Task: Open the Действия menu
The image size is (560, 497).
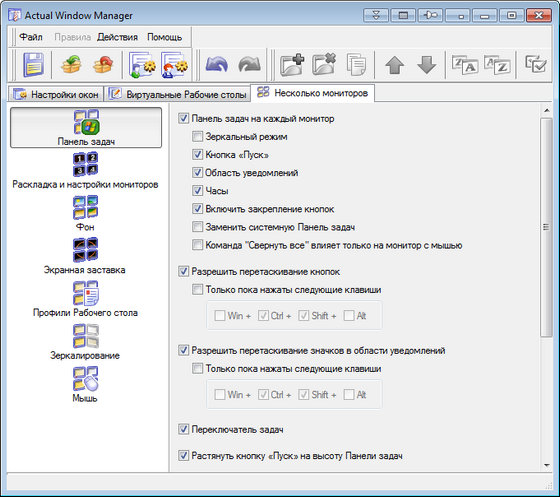Action: tap(118, 37)
